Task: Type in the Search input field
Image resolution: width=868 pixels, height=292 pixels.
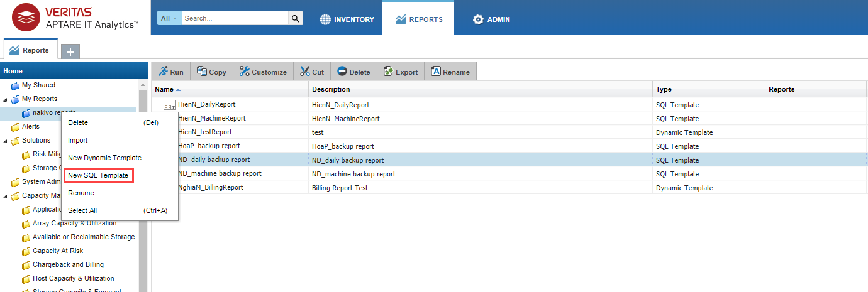Action: (235, 19)
